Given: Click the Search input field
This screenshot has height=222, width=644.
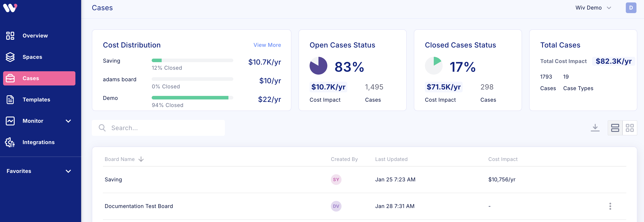Looking at the screenshot, I should pos(165,128).
